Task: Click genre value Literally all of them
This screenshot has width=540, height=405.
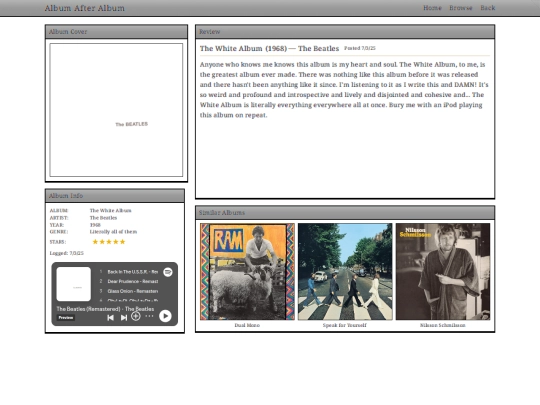Action: tap(113, 232)
